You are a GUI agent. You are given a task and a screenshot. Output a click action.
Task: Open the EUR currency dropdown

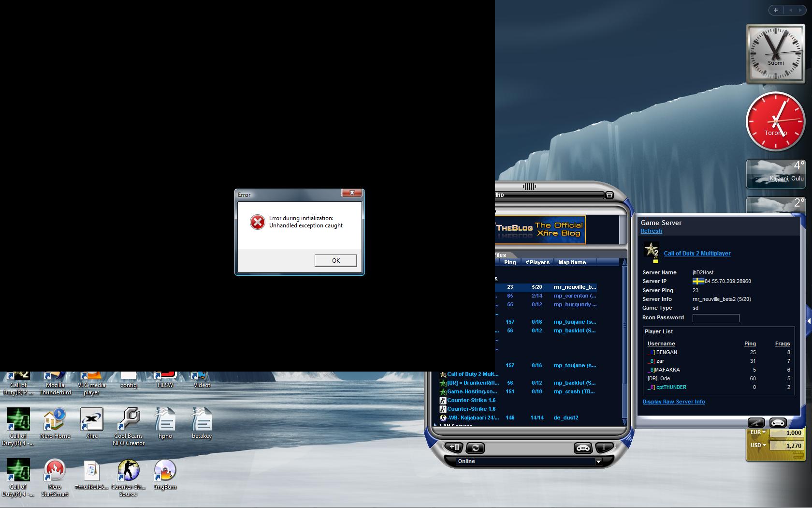tap(757, 433)
